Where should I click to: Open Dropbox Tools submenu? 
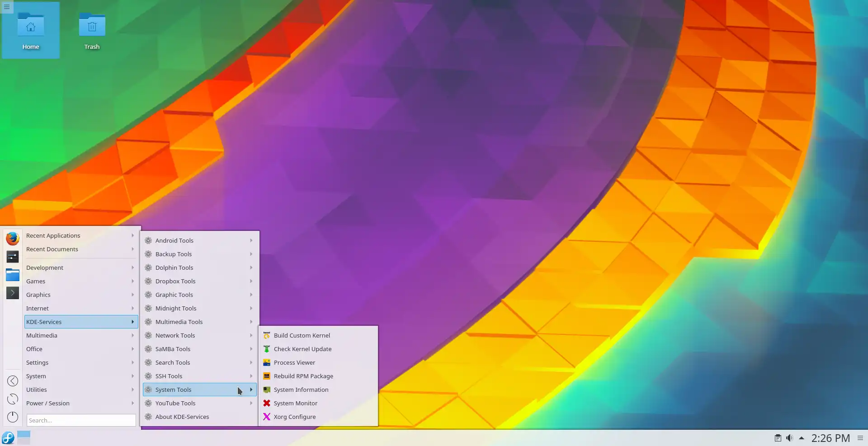tap(199, 281)
